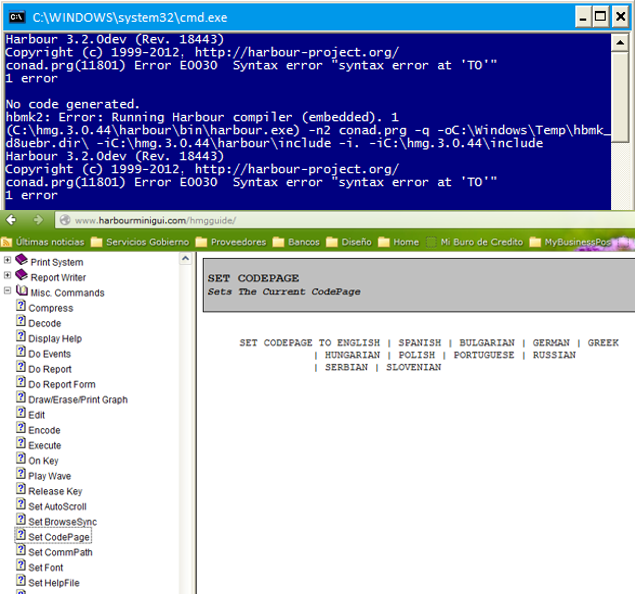Go back with the browser back arrow
This screenshot has width=635, height=594.
coord(11,220)
